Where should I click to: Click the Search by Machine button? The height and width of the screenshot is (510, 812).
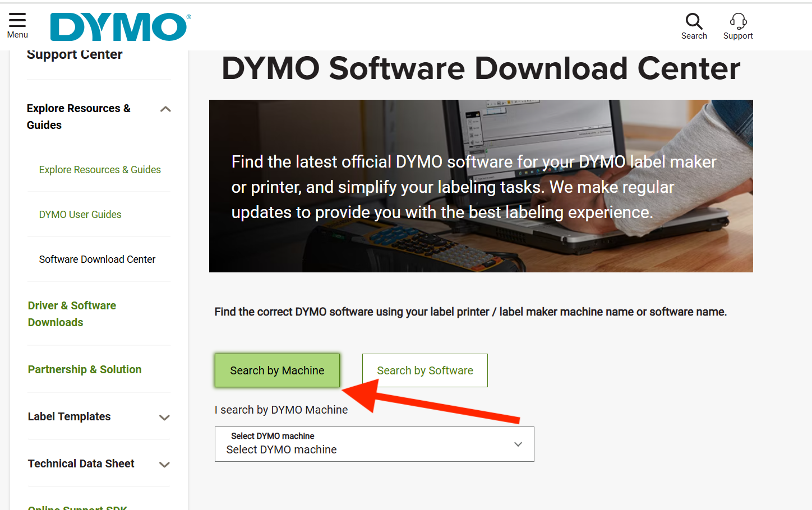coord(277,370)
